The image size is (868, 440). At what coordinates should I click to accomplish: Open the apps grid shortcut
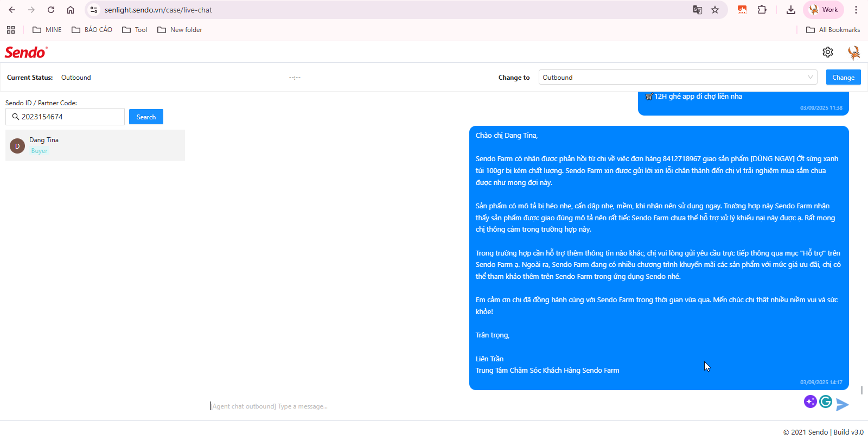click(x=11, y=30)
